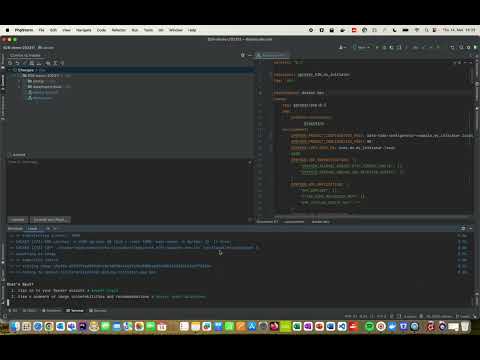Click the Commit and Push button
Screen dimensions: 480x360
tap(50, 220)
